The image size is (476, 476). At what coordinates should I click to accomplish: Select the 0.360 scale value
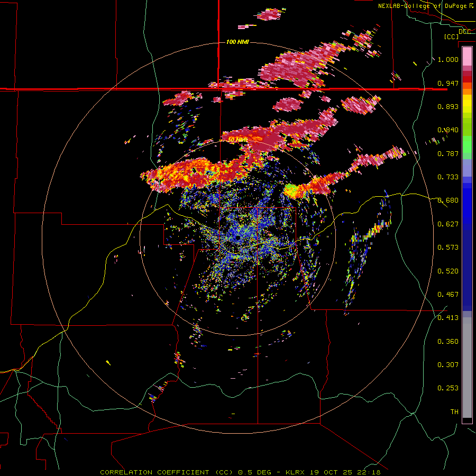(x=448, y=342)
